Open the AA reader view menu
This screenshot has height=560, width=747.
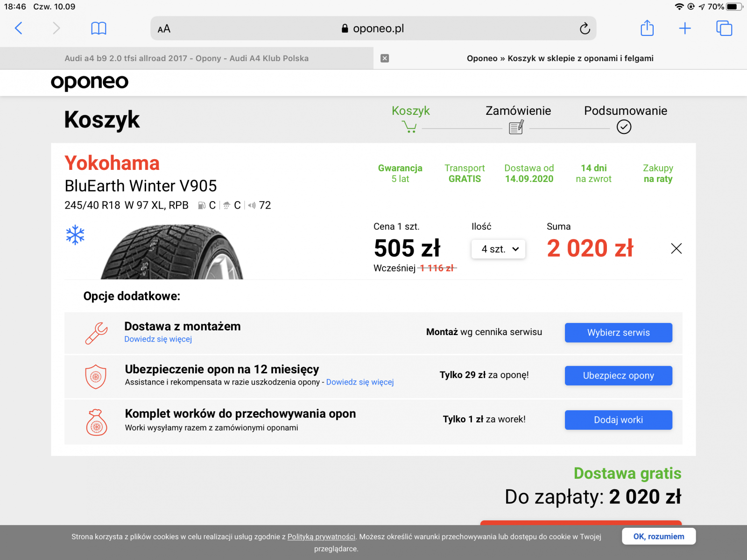pos(164,29)
